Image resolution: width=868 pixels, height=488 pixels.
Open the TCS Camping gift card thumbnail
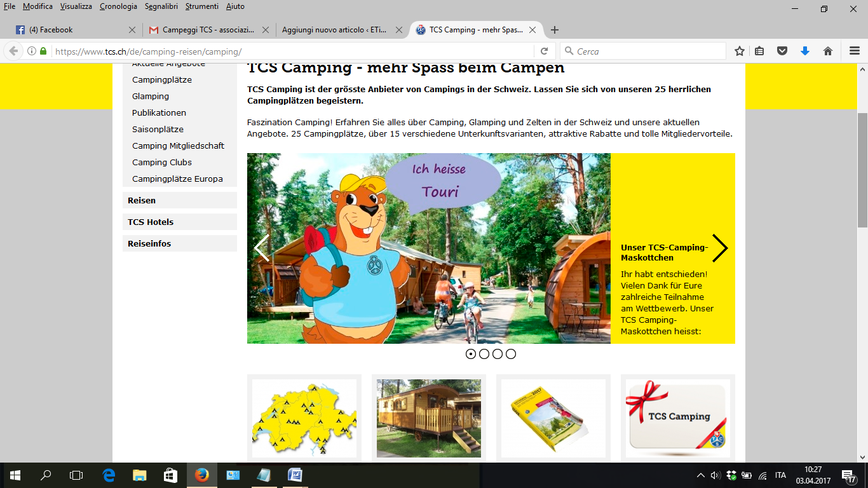(678, 418)
